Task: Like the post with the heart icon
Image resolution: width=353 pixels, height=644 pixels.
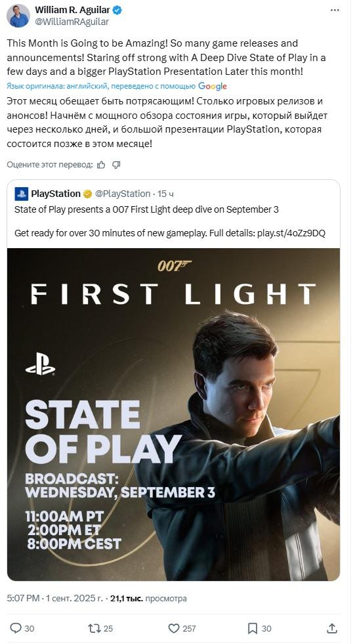Action: coord(174,628)
